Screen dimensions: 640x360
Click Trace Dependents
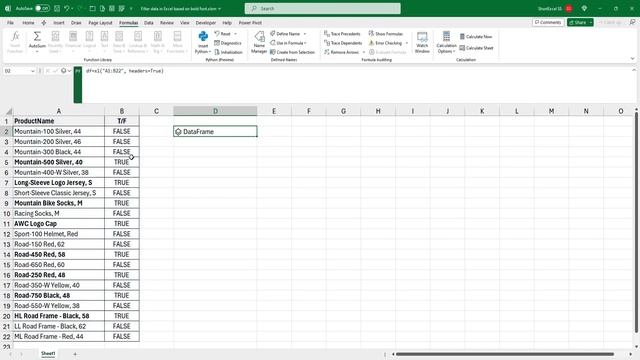343,43
